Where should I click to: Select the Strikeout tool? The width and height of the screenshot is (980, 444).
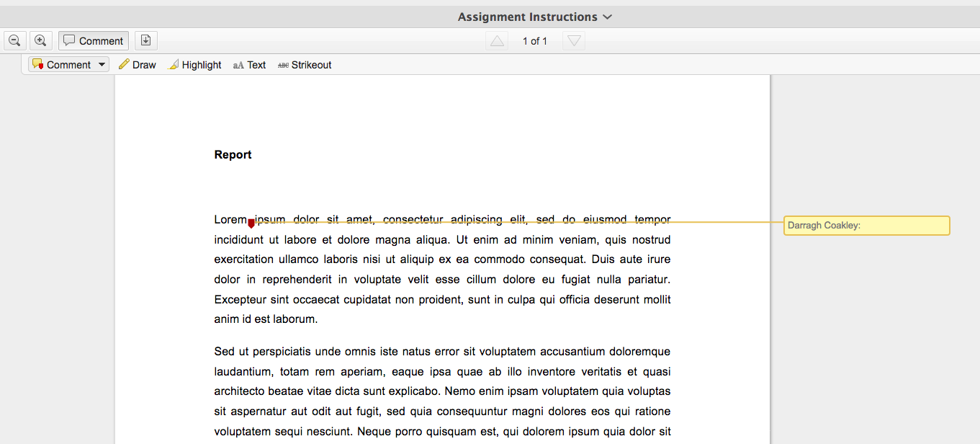click(x=305, y=65)
